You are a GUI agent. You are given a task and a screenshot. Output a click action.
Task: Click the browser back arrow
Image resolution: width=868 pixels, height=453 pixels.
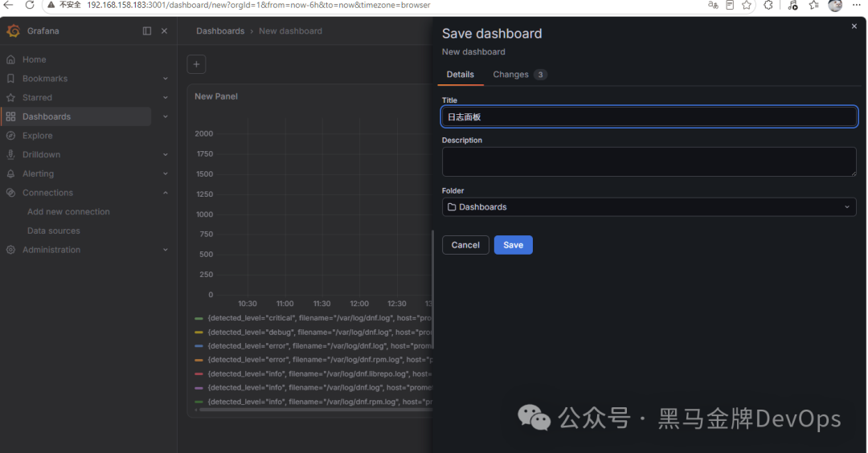click(8, 5)
